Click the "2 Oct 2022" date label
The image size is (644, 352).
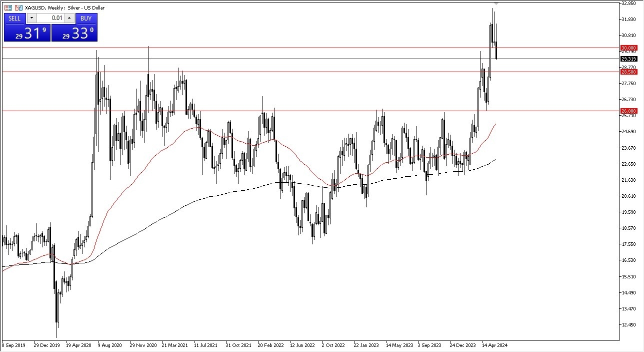333,345
